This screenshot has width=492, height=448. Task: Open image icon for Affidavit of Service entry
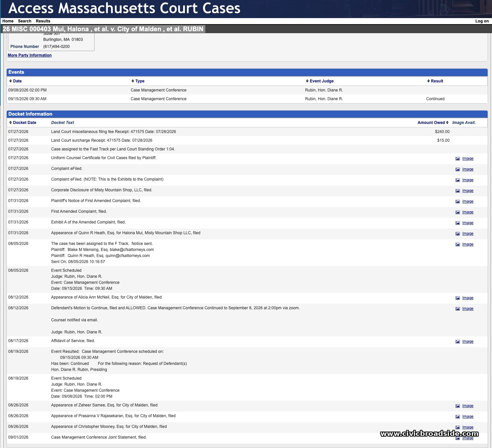pos(458,342)
